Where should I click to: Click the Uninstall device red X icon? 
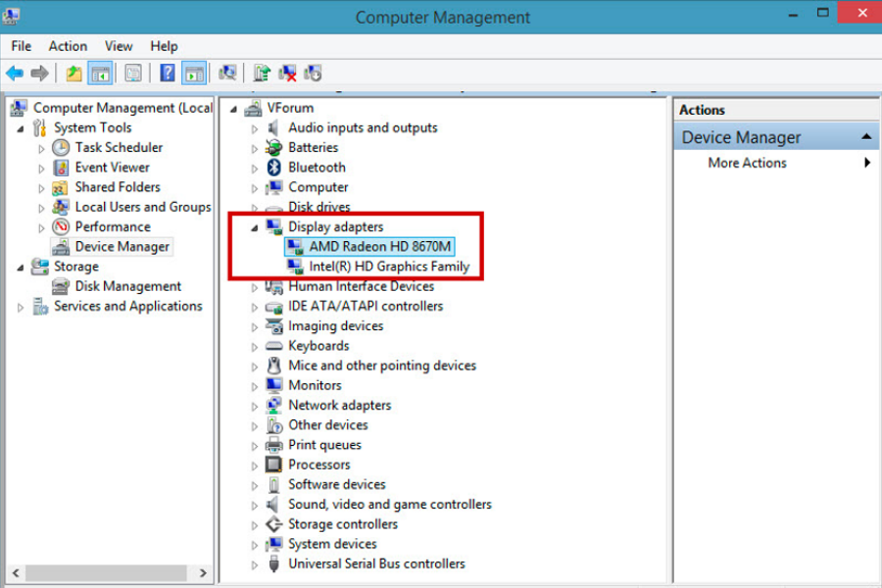tap(288, 73)
